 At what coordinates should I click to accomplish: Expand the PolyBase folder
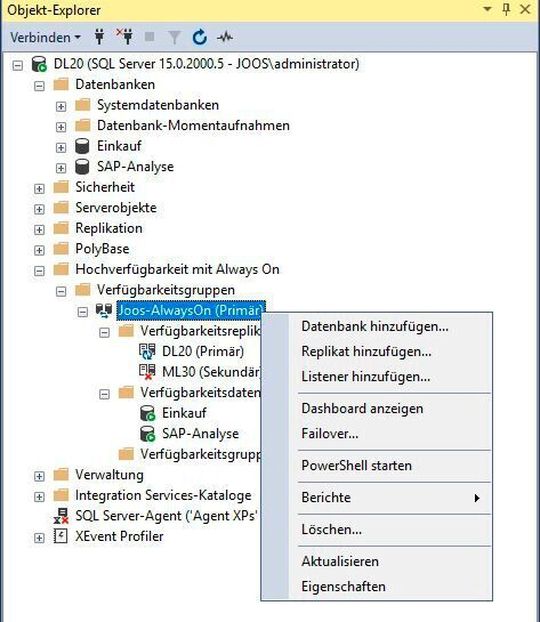point(39,250)
